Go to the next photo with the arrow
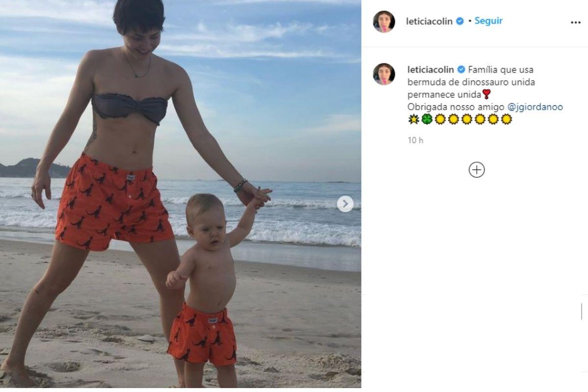The image size is (588, 392). (x=345, y=204)
